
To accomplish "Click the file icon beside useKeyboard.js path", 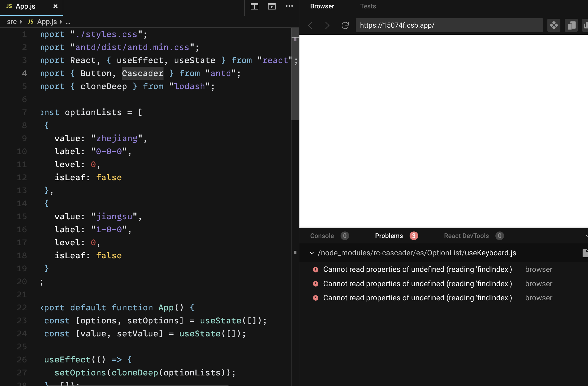I will pos(585,253).
